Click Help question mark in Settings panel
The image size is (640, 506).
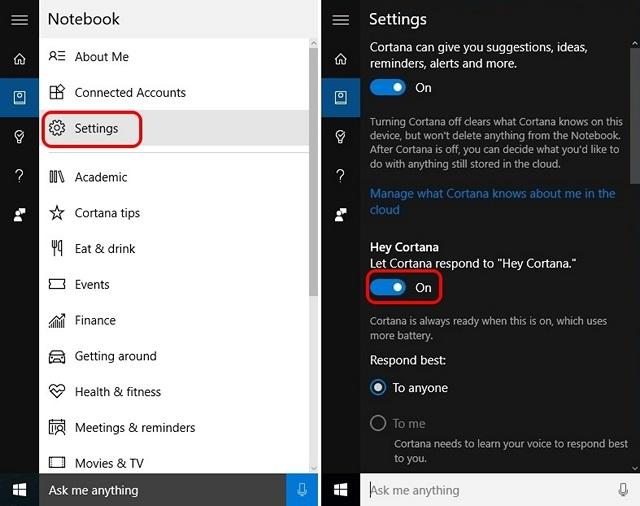click(340, 175)
